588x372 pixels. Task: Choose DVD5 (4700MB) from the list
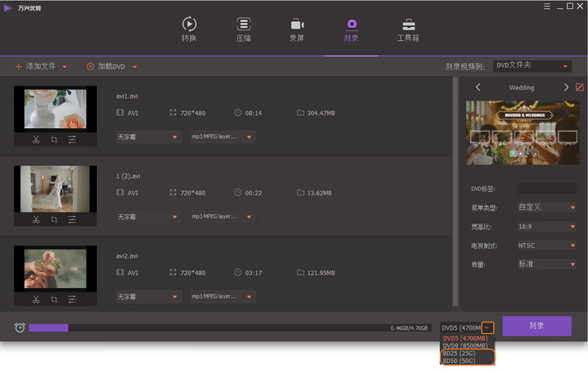tap(465, 339)
